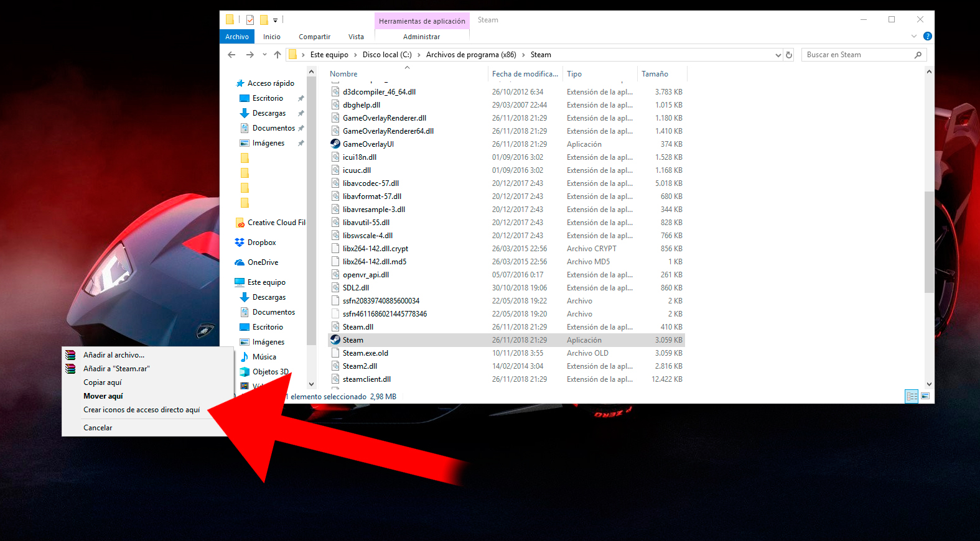
Task: Sort by Fecha de modificación column header
Action: pos(525,74)
